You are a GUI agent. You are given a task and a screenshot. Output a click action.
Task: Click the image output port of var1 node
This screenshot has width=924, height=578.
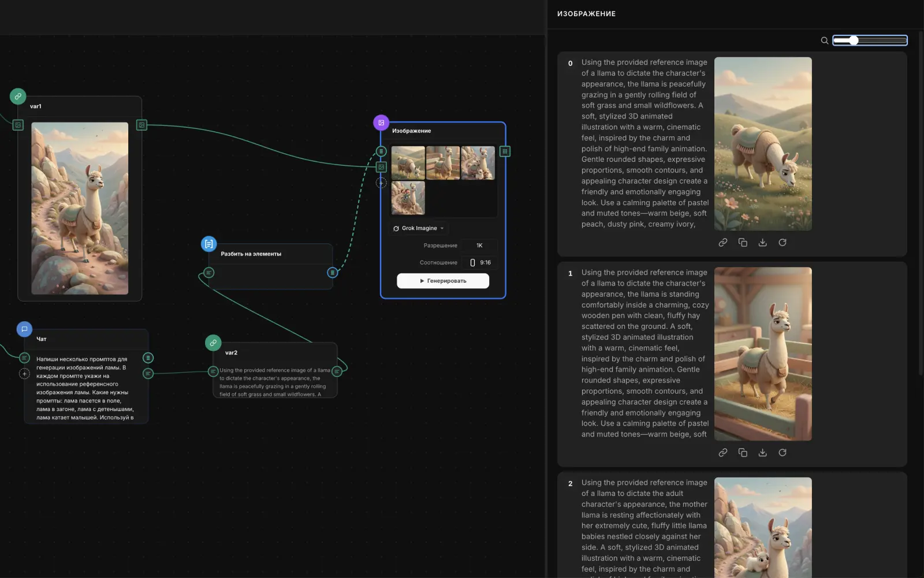[x=141, y=125]
